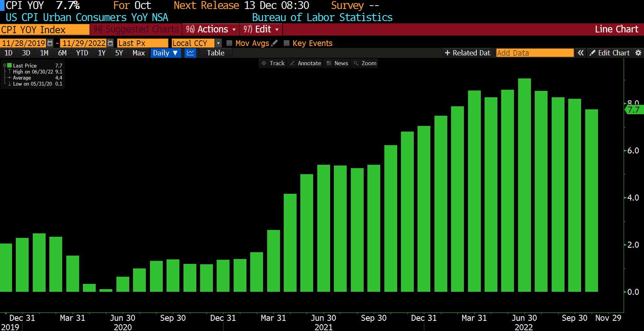Click the Last Px field selector
This screenshot has height=331, width=644.
pos(142,43)
